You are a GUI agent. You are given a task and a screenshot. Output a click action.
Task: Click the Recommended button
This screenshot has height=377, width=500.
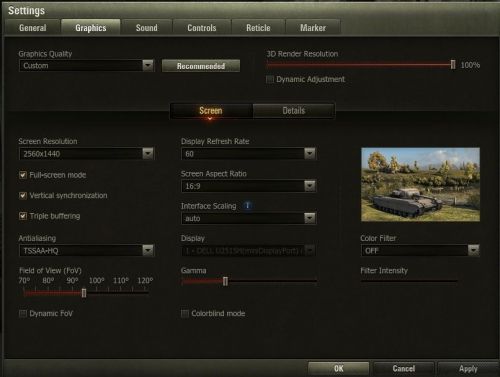(201, 66)
